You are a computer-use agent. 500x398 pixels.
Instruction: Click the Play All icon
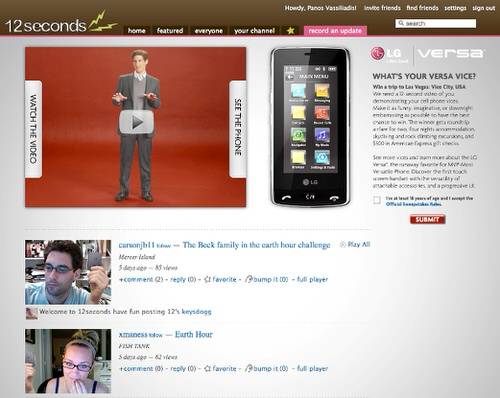[x=343, y=244]
